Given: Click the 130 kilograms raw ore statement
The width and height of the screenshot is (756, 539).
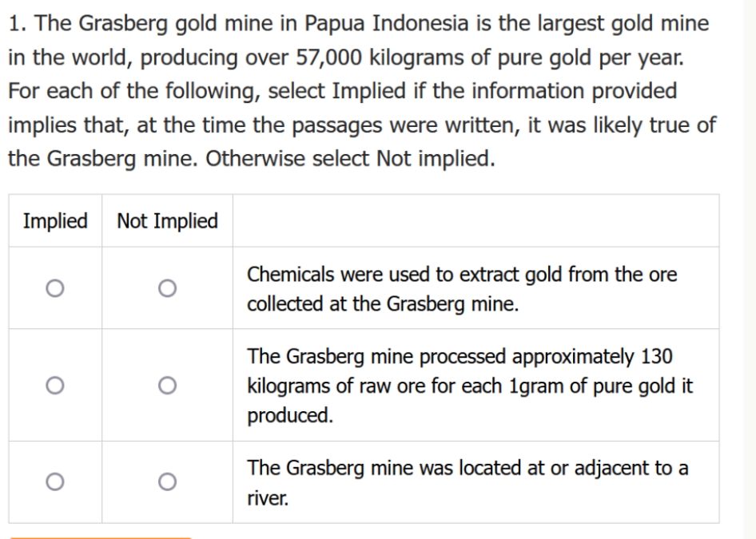Looking at the screenshot, I should pos(470,386).
